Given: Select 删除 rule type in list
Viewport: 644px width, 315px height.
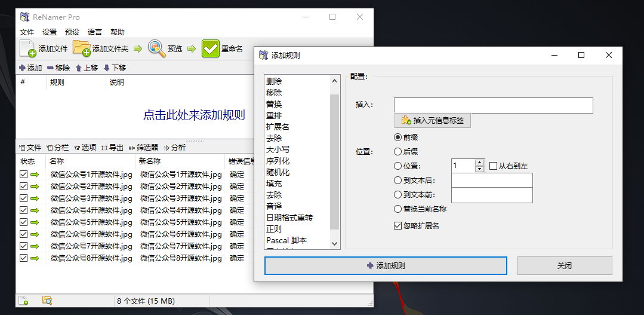Looking at the screenshot, I should coord(274,81).
